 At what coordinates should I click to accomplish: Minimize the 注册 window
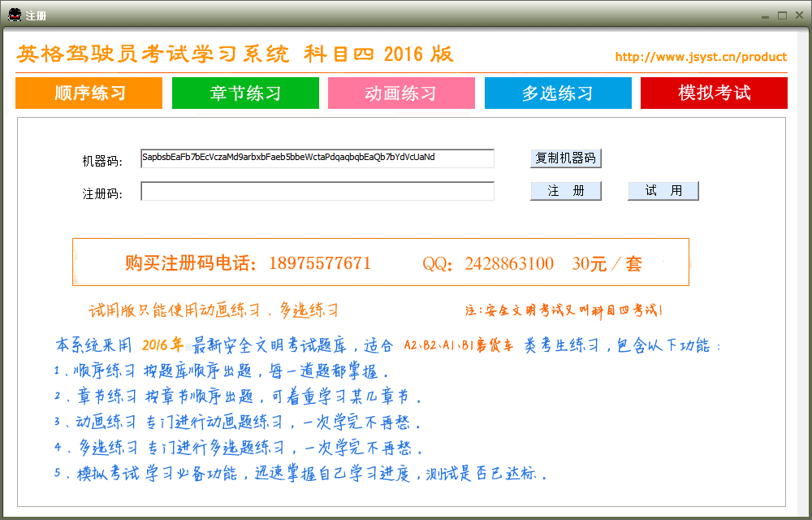coord(765,15)
